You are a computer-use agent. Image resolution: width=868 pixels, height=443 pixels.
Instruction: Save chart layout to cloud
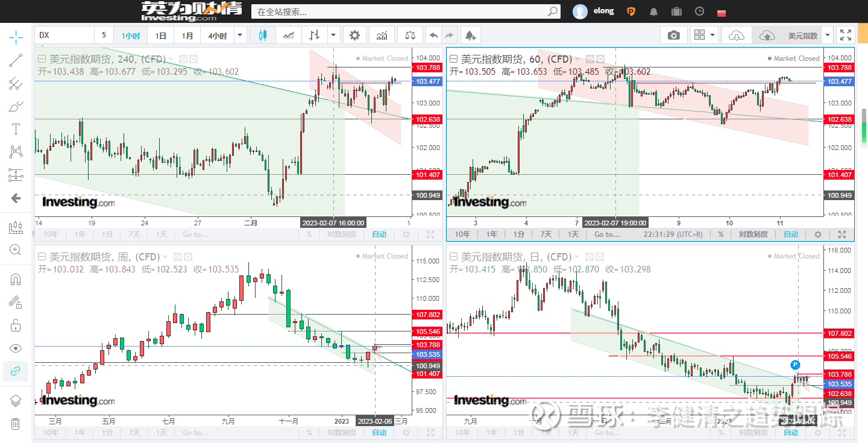(x=767, y=36)
